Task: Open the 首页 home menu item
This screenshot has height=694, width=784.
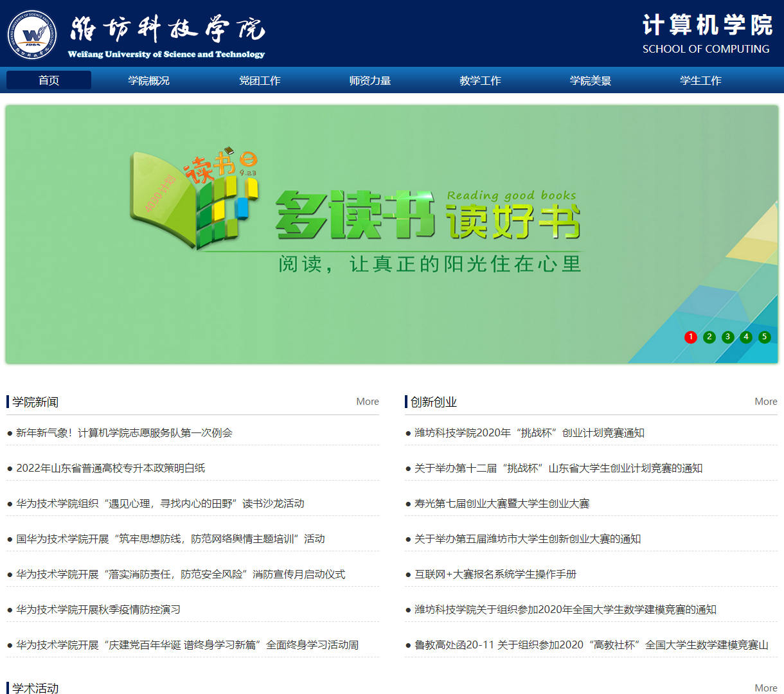Action: 48,80
